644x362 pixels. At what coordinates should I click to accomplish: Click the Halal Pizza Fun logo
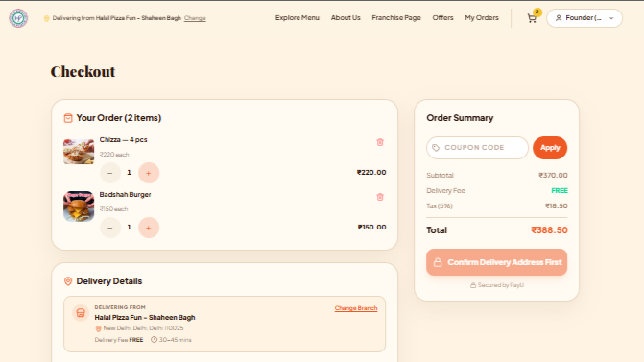18,18
